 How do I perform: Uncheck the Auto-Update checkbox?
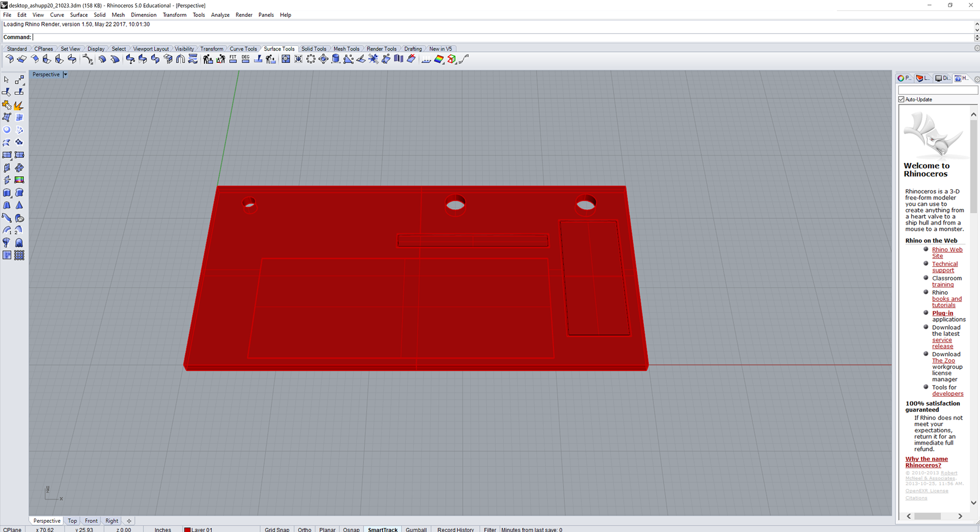(x=901, y=100)
